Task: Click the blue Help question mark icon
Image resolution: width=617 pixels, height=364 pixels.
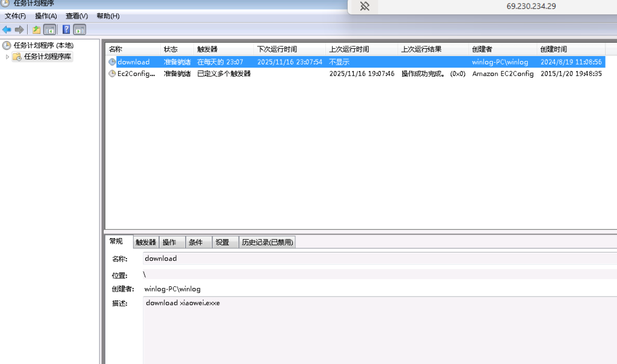Action: pyautogui.click(x=66, y=30)
